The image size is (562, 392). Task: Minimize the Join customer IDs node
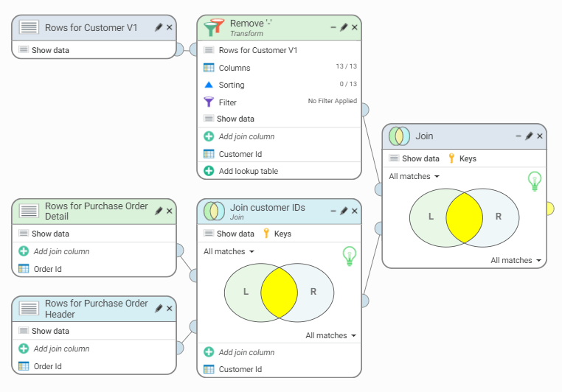[333, 211]
